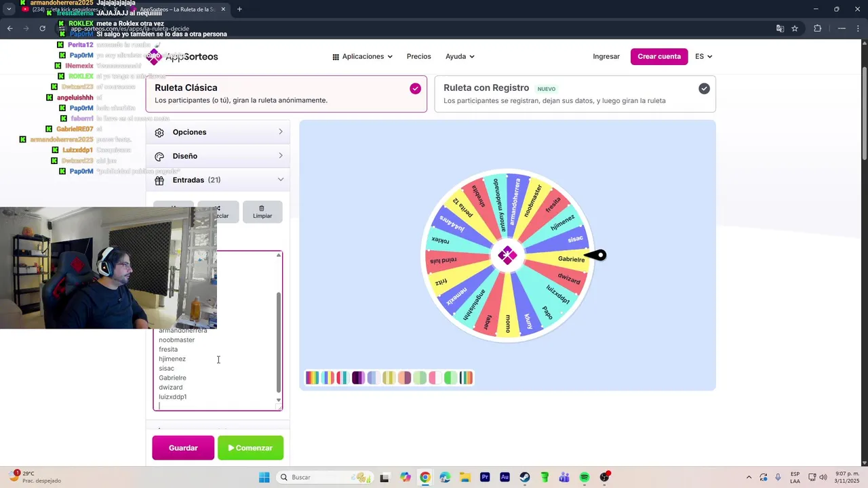This screenshot has height=488, width=868.
Task: Choose the rainbow color palette swatch
Action: pyautogui.click(x=312, y=378)
